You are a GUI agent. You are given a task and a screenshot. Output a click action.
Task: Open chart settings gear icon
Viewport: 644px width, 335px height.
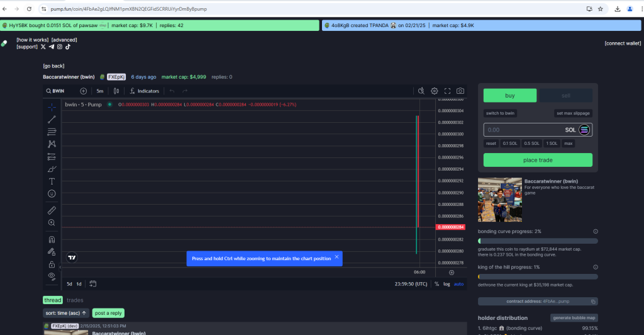coord(434,91)
